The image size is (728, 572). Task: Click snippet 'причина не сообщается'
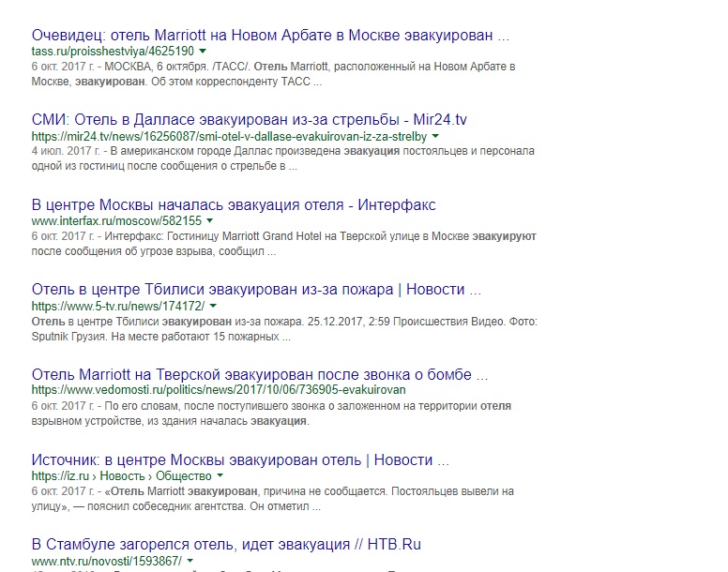273,499
